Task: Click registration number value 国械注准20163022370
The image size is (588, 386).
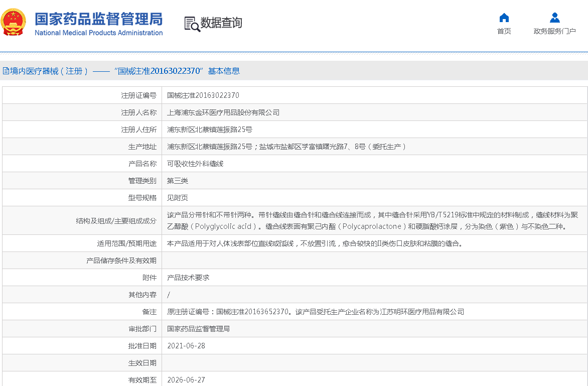Action: (203, 95)
